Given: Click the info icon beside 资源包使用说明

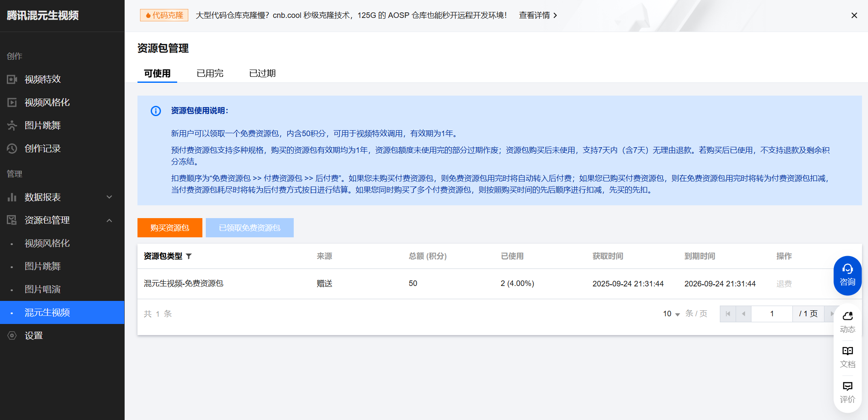Looking at the screenshot, I should (x=156, y=111).
